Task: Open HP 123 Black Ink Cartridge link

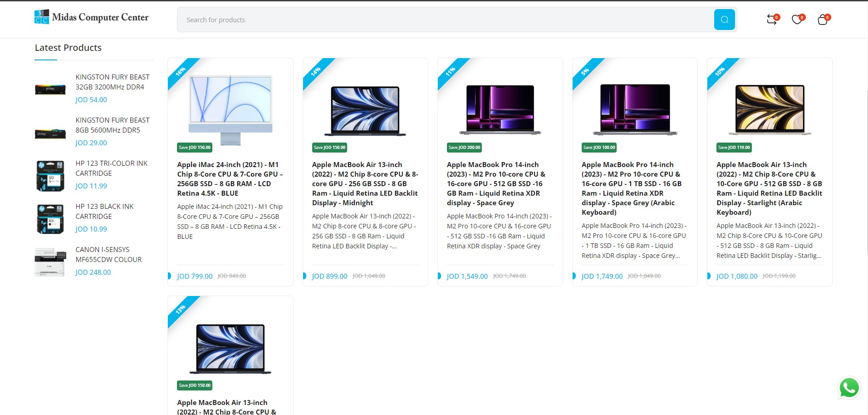Action: tap(104, 212)
